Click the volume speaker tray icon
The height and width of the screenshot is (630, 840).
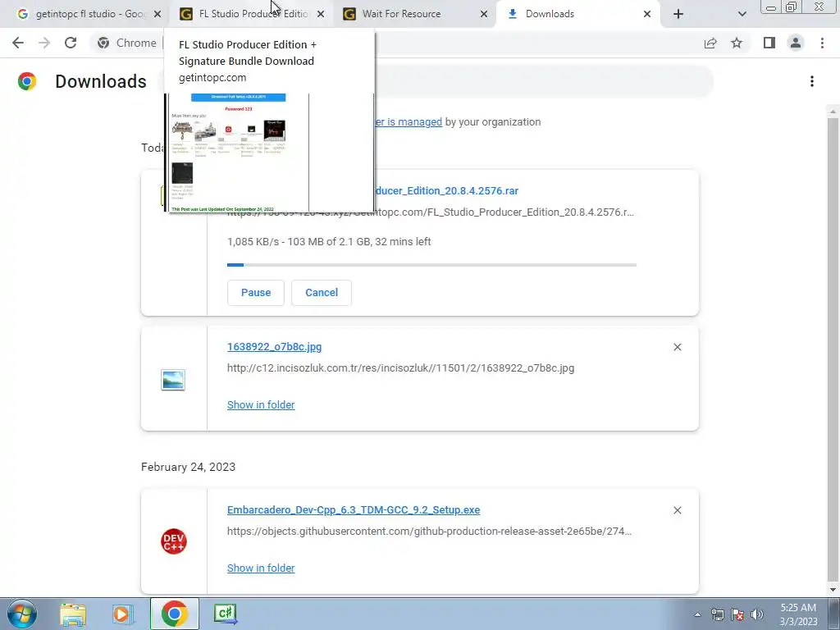[757, 614]
